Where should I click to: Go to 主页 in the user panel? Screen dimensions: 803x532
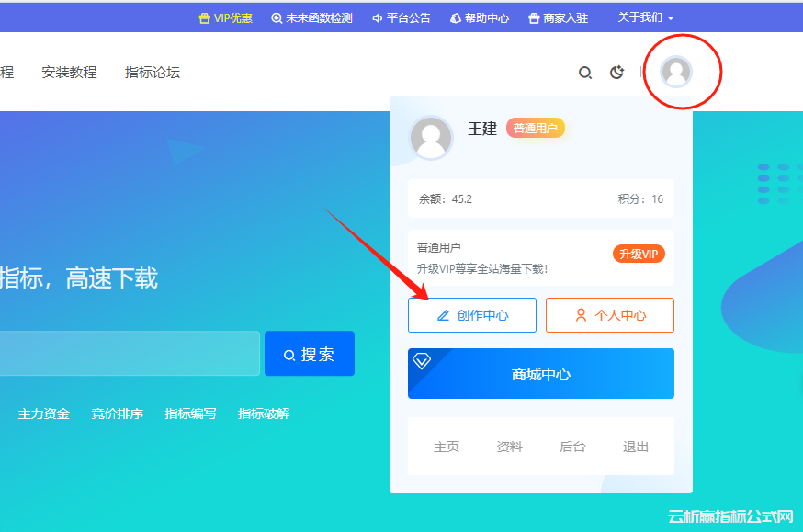coord(447,447)
